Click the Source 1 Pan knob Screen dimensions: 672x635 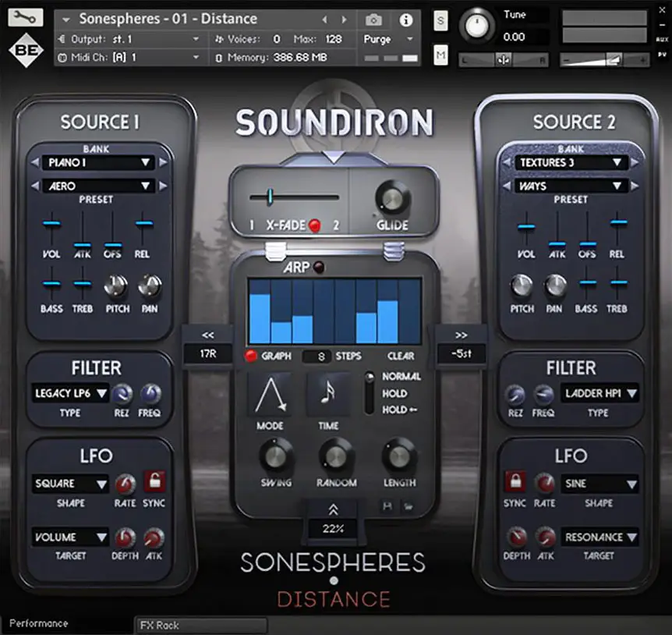[x=150, y=286]
